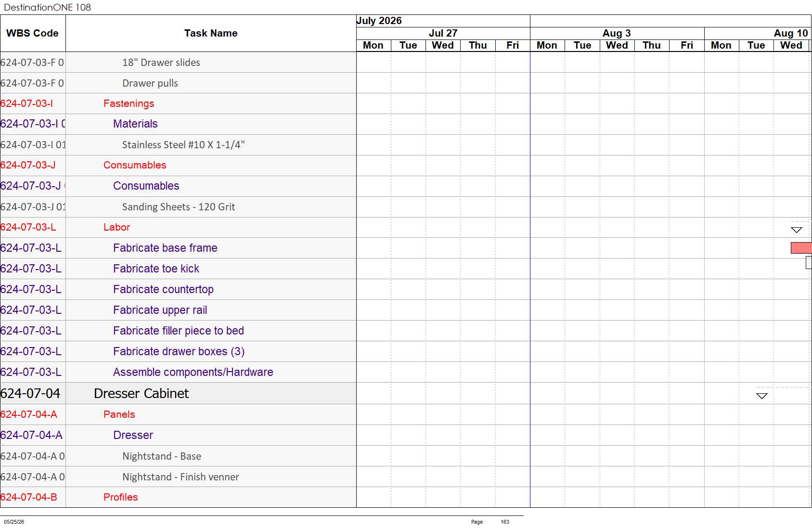Click WBS code 624-07-03-J in red
Image resolution: width=812 pixels, height=528 pixels.
28,165
